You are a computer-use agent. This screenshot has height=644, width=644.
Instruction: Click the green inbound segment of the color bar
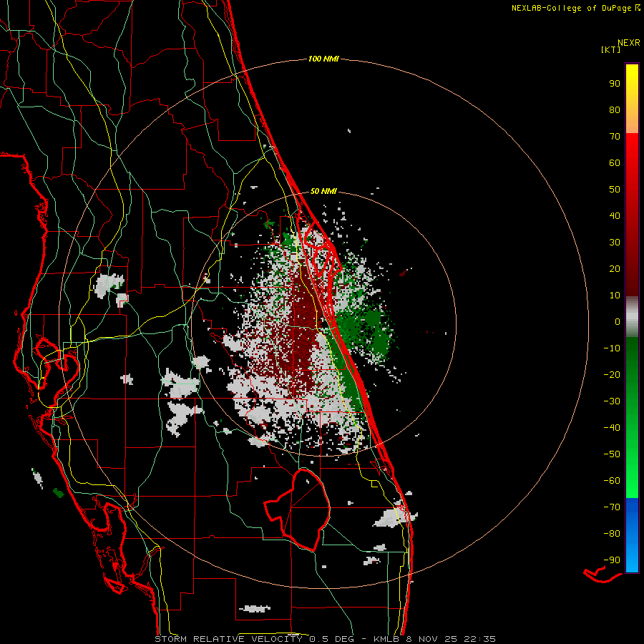pos(632,417)
